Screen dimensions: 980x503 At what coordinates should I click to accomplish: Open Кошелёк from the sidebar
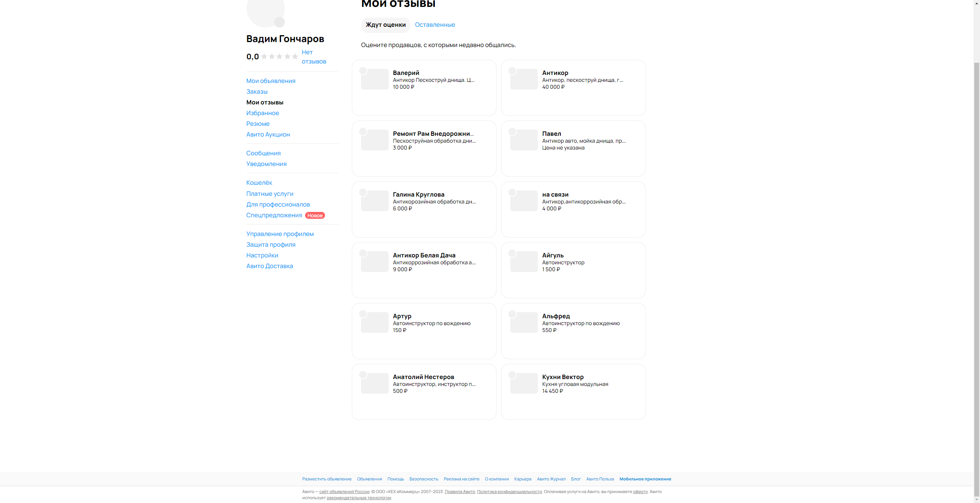point(259,183)
